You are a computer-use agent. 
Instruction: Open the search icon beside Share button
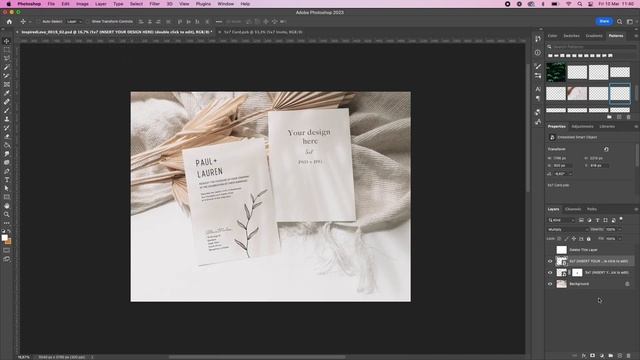pos(620,21)
